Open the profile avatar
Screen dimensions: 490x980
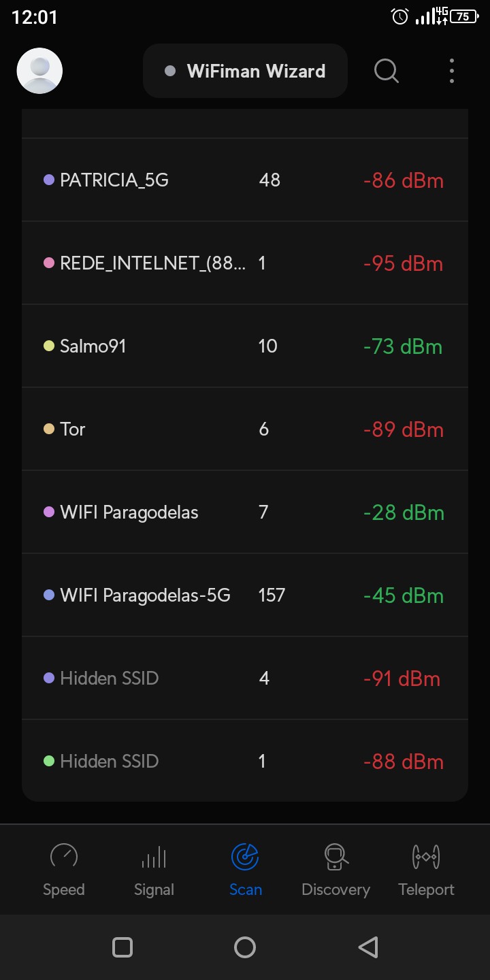point(39,71)
